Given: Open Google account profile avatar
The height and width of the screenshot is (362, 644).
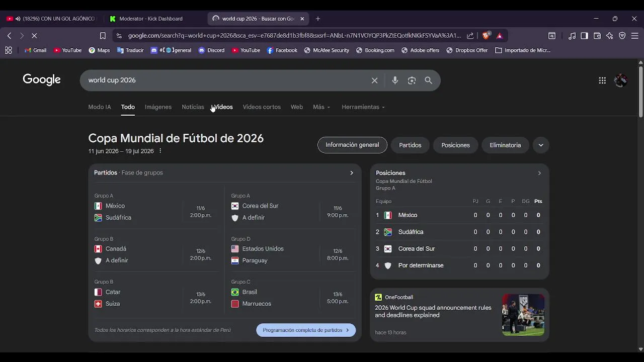Looking at the screenshot, I should click(x=621, y=80).
